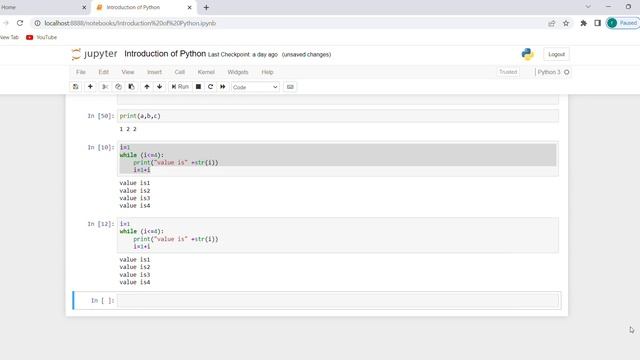Cut selected cells with the scissors icon
640x360 pixels.
105,87
